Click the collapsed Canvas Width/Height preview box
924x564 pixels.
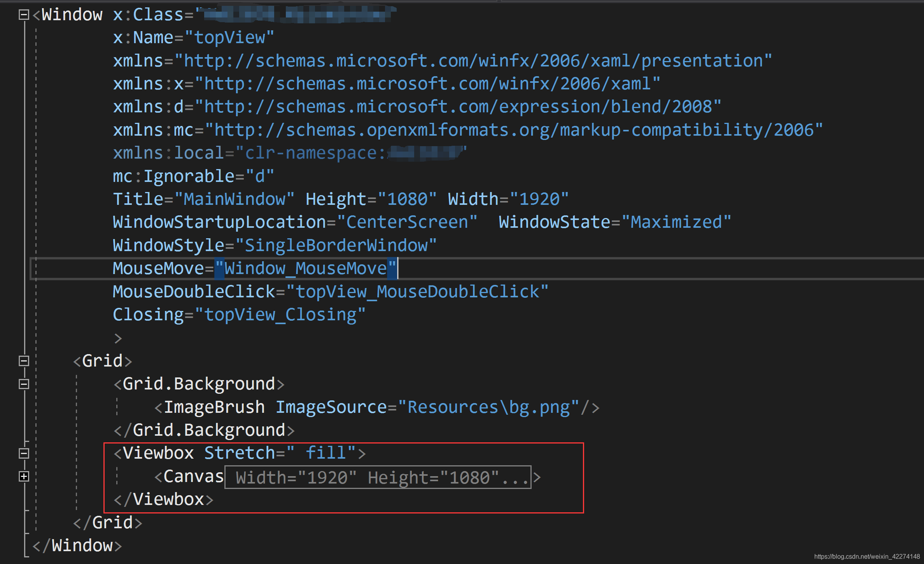pos(377,477)
